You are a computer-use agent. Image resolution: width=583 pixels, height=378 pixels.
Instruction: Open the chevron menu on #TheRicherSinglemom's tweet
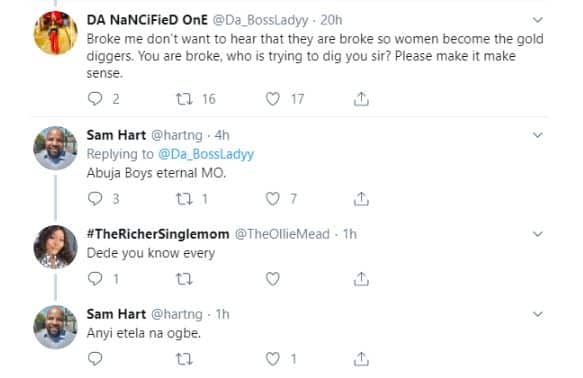tap(538, 234)
